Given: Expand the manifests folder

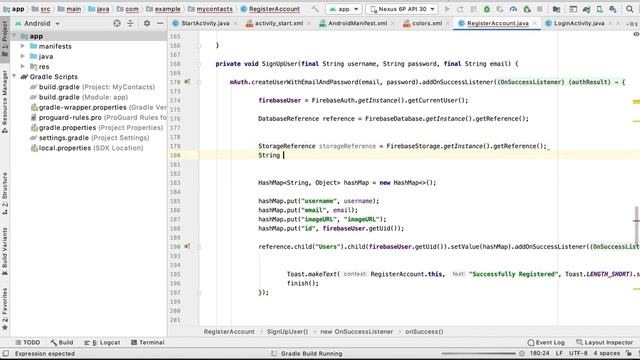Looking at the screenshot, I should point(23,47).
